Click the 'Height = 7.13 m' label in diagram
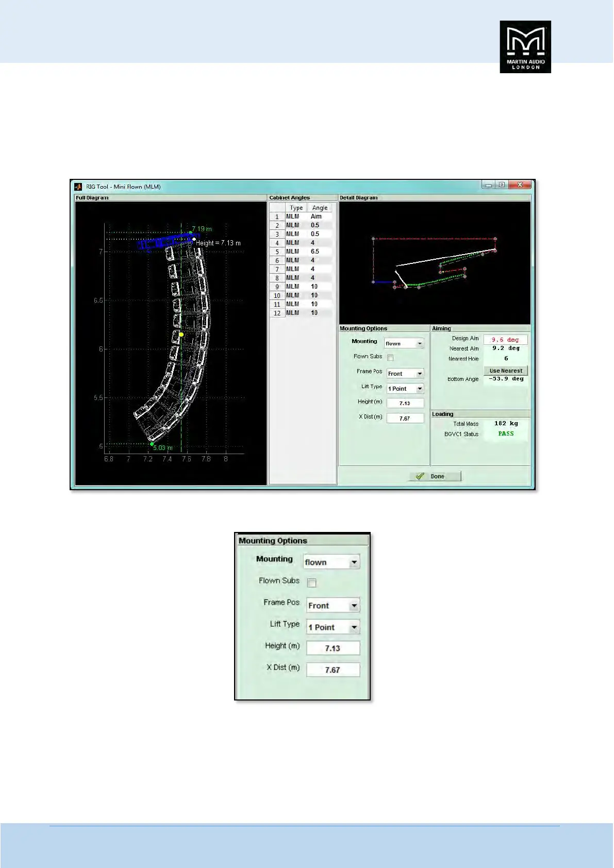The image size is (614, 868). (x=218, y=243)
